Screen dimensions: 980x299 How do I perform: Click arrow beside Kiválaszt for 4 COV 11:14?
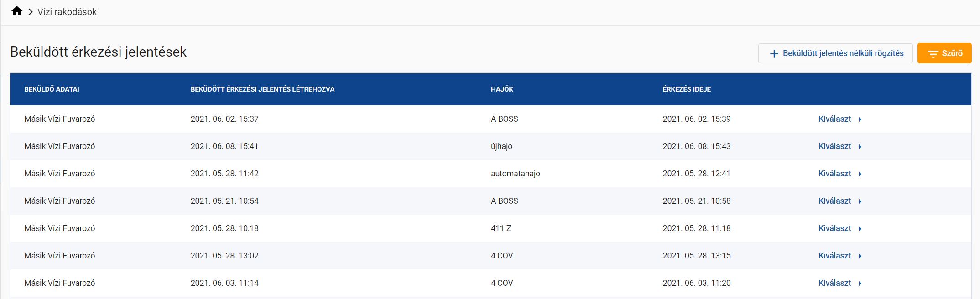[860, 284]
